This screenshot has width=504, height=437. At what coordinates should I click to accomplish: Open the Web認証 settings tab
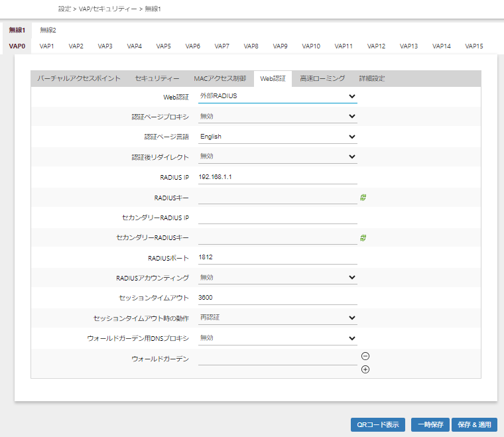[x=273, y=79]
